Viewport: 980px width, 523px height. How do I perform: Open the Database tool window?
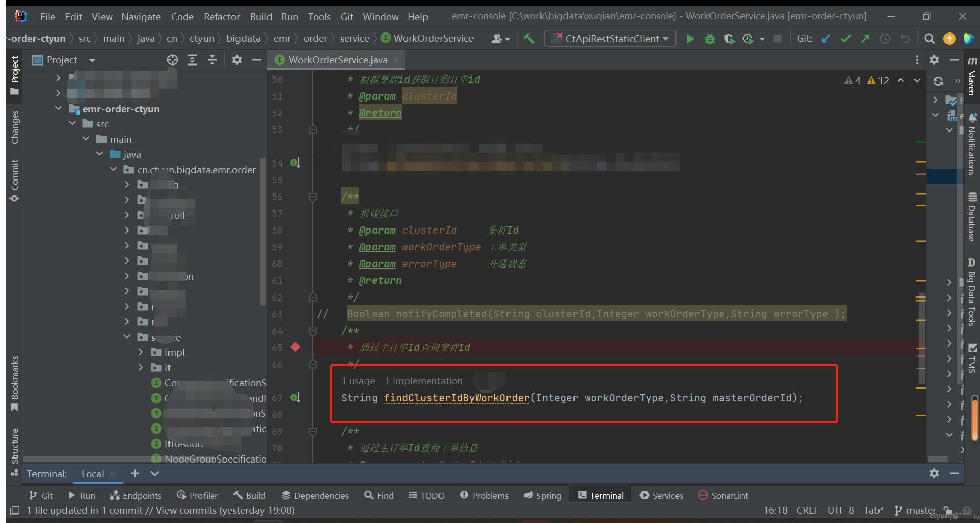(972, 217)
